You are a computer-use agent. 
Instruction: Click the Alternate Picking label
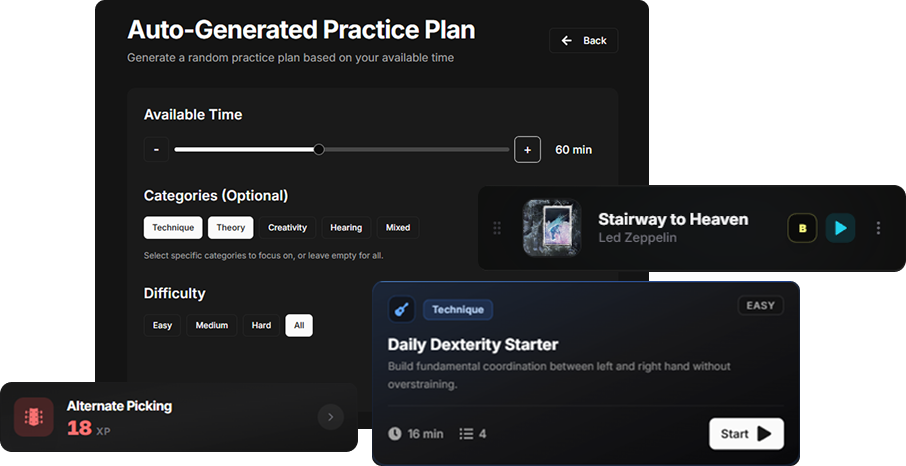[120, 406]
